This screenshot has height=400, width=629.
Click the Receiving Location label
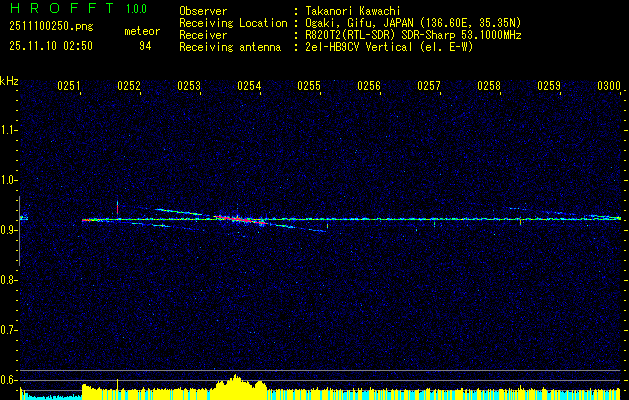click(233, 23)
